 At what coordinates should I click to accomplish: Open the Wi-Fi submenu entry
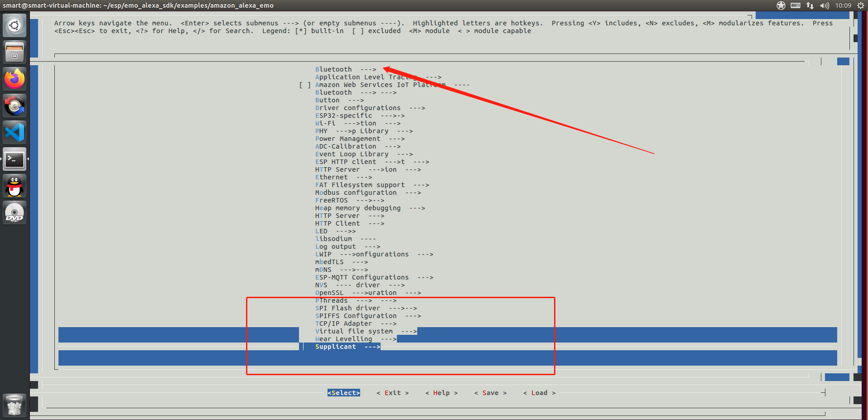coord(358,123)
